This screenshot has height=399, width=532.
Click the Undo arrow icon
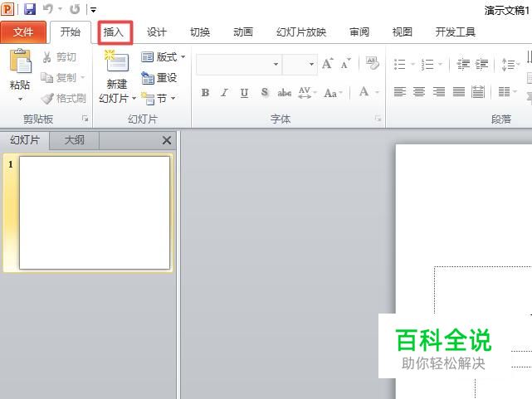(47, 9)
